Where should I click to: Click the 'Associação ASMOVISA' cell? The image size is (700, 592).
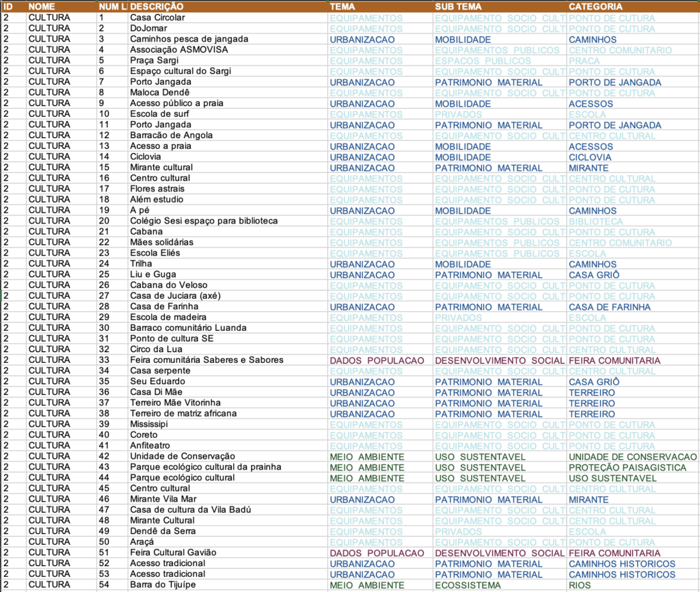coord(179,50)
